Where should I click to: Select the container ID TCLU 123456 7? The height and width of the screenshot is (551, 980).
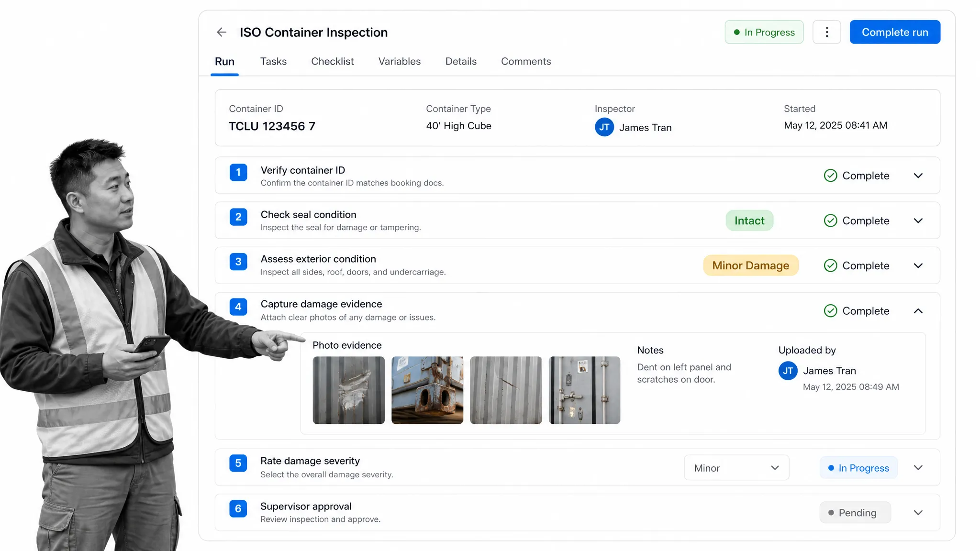272,126
